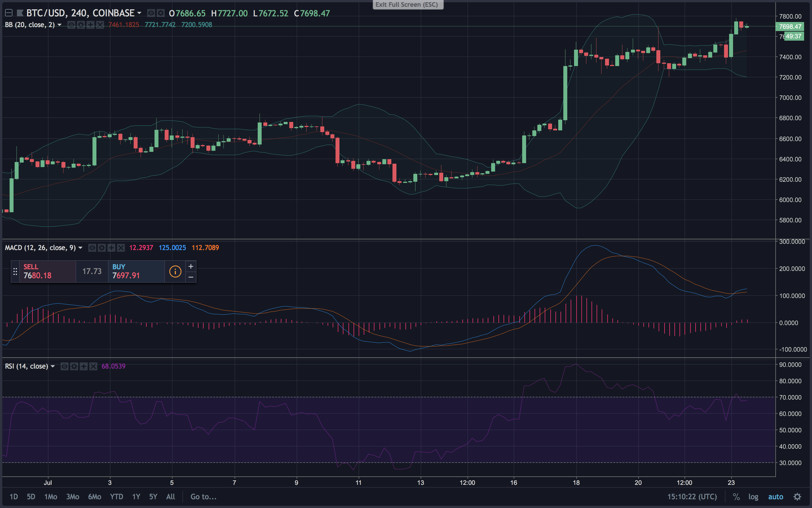Grab the trade panel drag handle dots
812x508 pixels.
pos(15,271)
